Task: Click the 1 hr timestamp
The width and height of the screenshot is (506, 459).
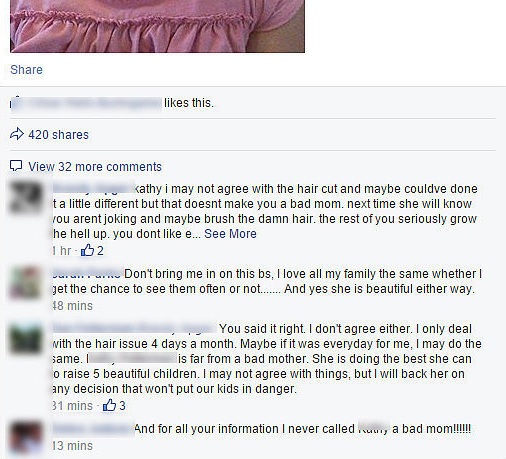Action: [62, 250]
